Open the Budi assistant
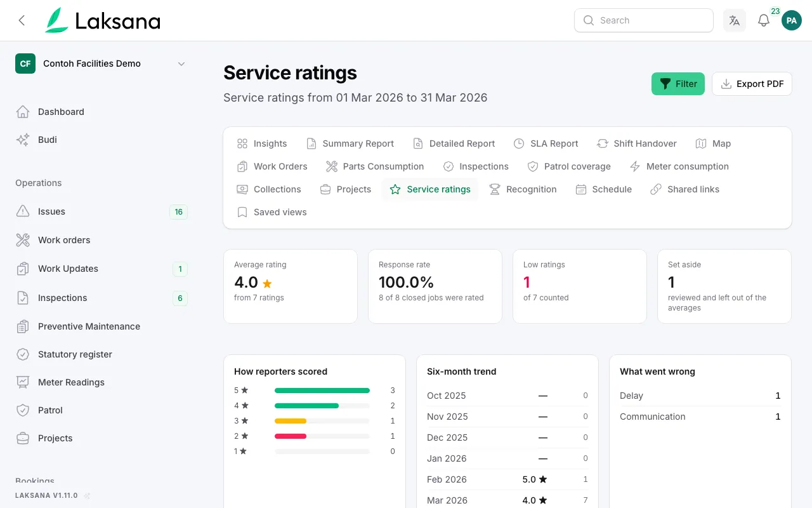This screenshot has height=508, width=812. point(101,140)
